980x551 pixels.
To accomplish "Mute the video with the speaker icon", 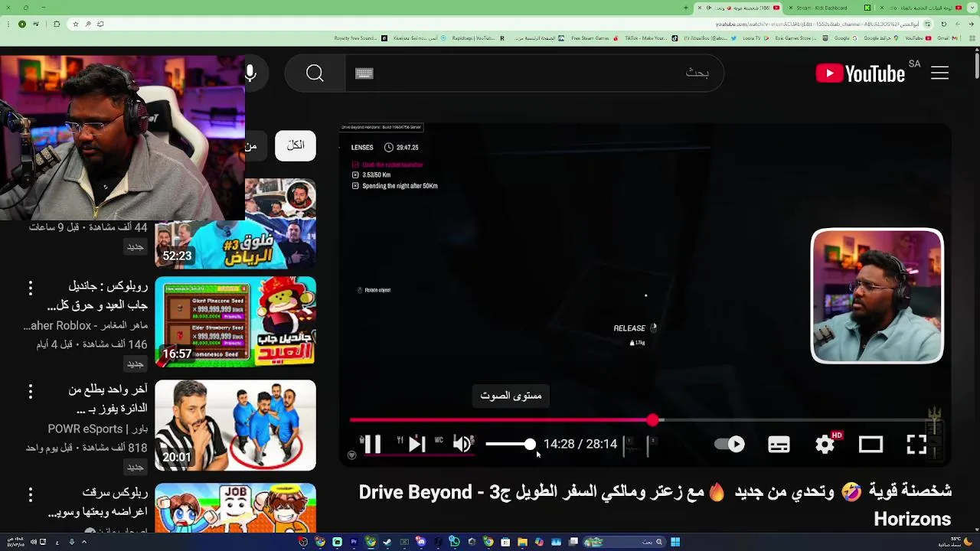I will coord(462,445).
